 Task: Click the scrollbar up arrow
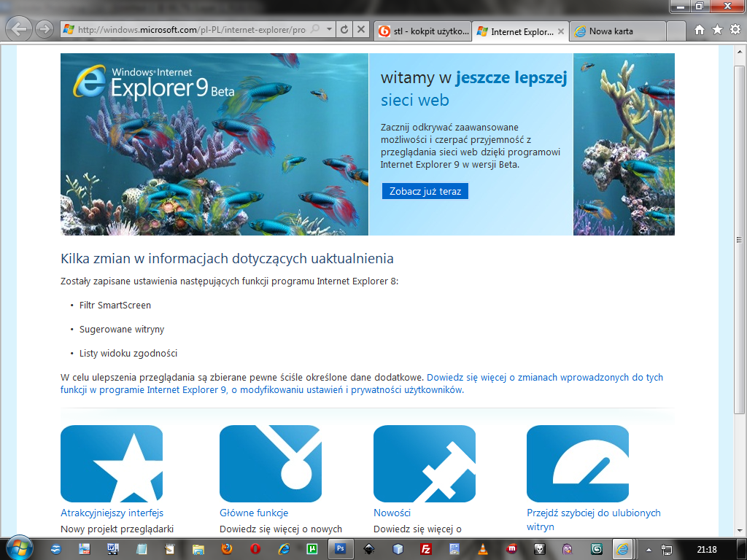click(x=740, y=52)
